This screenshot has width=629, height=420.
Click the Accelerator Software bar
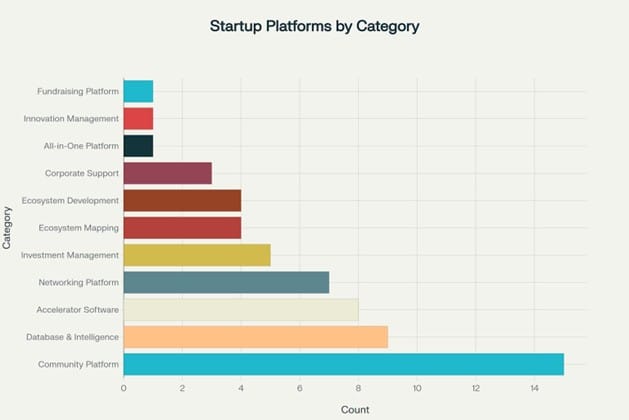241,310
